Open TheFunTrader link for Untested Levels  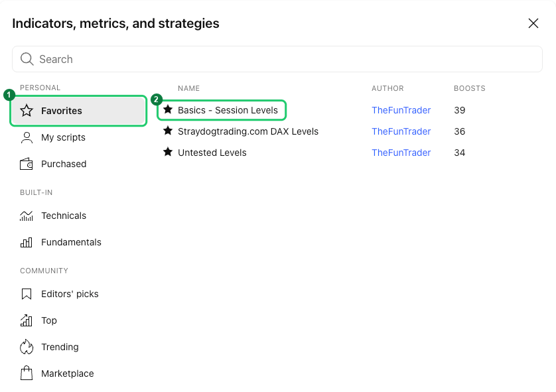[x=401, y=153]
